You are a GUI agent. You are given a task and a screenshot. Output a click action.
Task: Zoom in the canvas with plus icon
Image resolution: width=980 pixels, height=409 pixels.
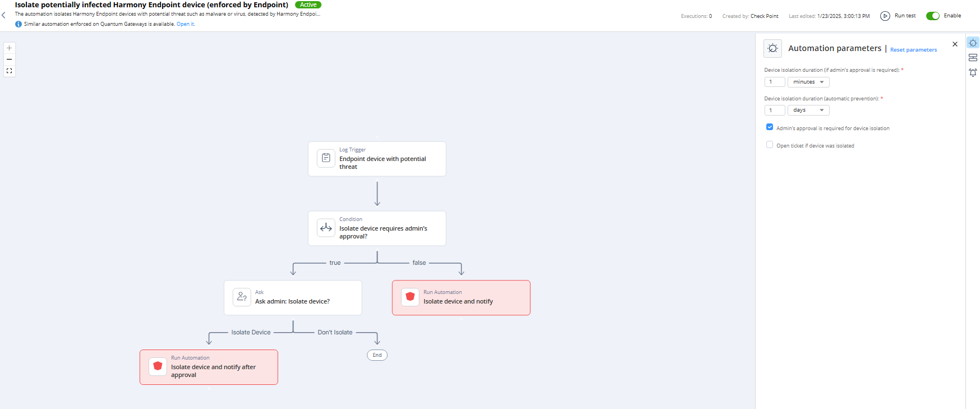pos(9,48)
